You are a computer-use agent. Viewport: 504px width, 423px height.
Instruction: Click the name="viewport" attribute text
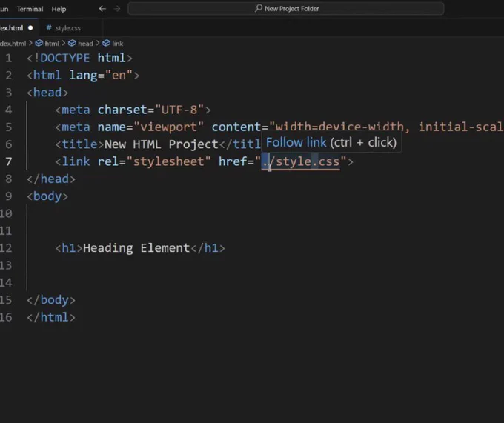pyautogui.click(x=150, y=127)
